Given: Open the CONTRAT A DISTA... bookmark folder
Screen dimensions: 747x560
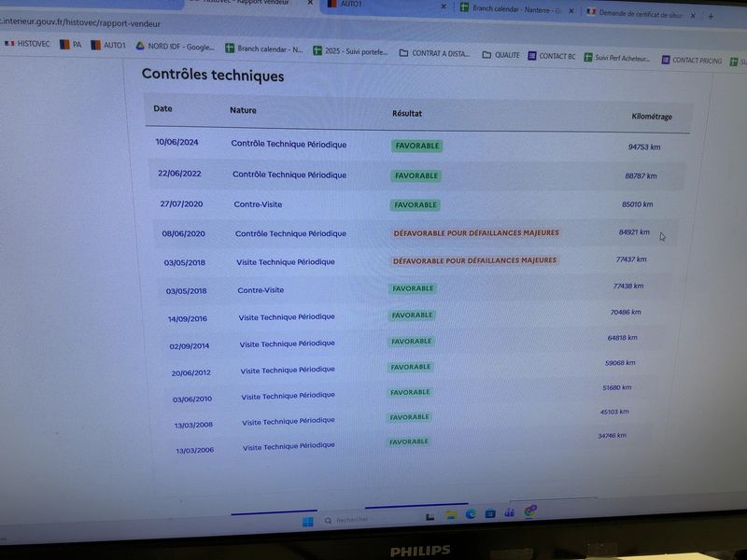Looking at the screenshot, I should click(434, 53).
